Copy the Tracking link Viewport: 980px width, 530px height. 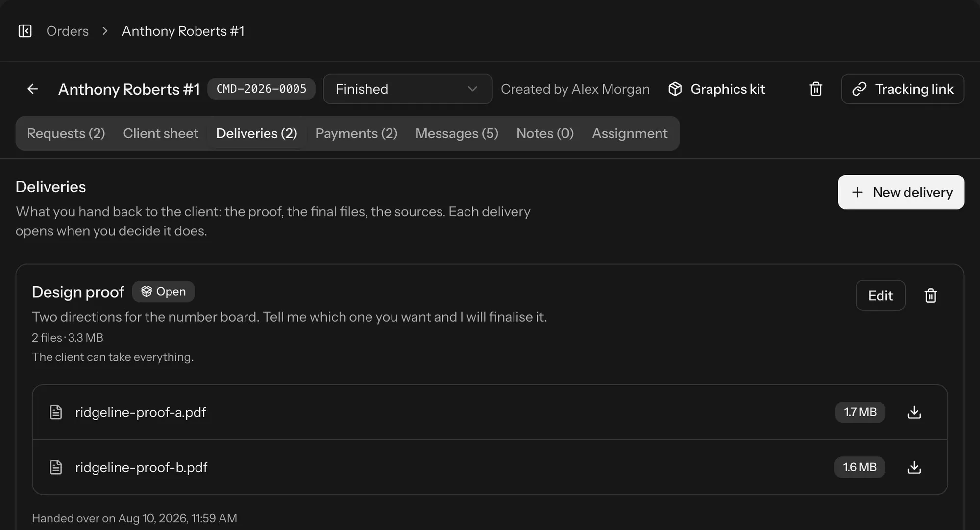pyautogui.click(x=903, y=89)
